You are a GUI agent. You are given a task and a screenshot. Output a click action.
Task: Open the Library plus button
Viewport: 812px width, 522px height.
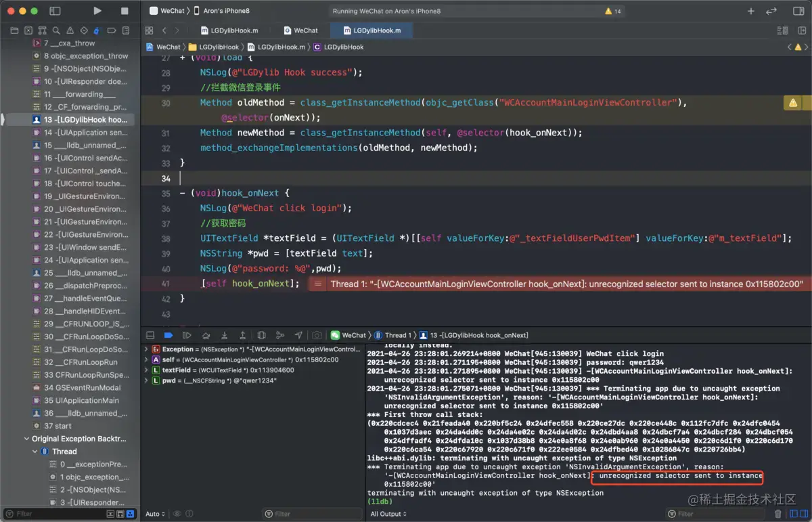pos(750,11)
